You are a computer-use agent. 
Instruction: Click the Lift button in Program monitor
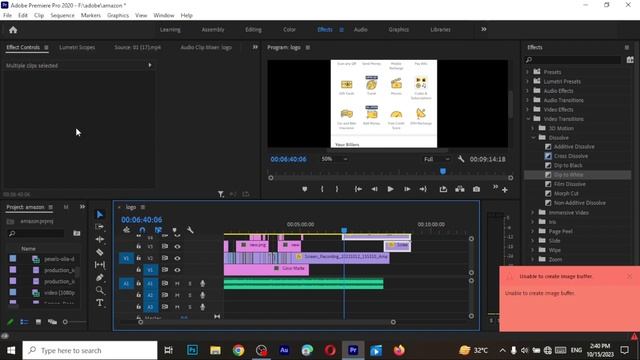pyautogui.click(x=443, y=189)
